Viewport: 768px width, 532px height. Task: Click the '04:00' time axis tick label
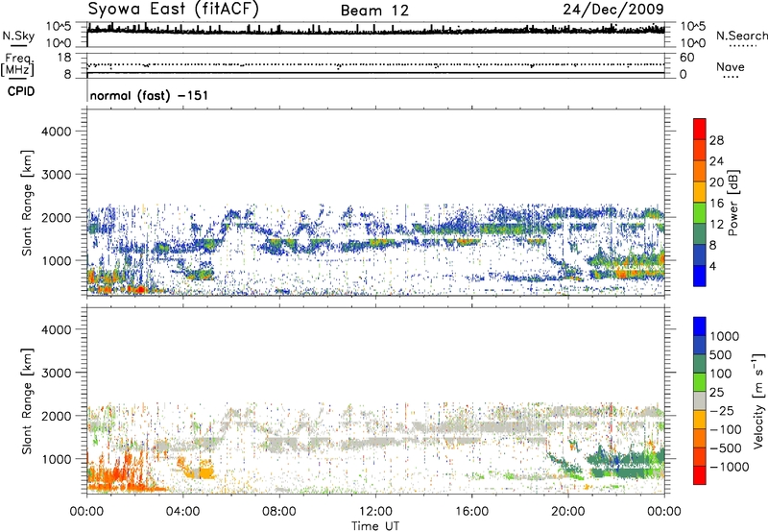coord(182,512)
